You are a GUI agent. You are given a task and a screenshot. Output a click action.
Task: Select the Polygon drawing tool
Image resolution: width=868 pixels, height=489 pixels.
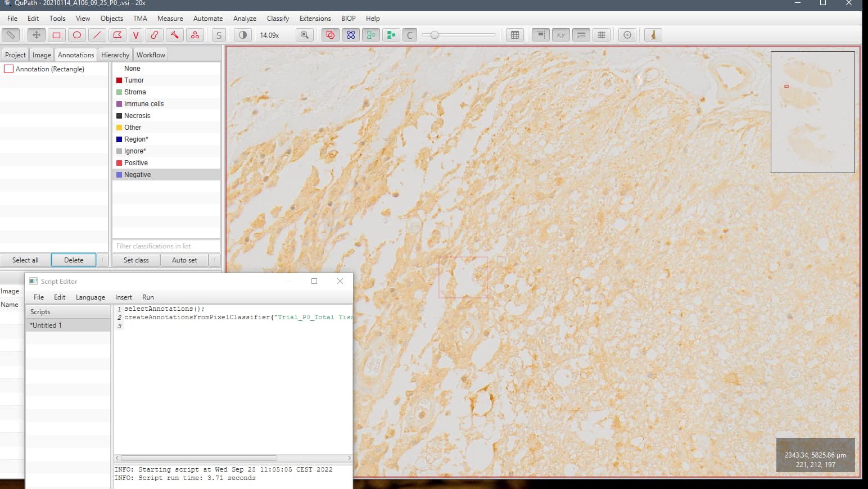[x=117, y=34]
